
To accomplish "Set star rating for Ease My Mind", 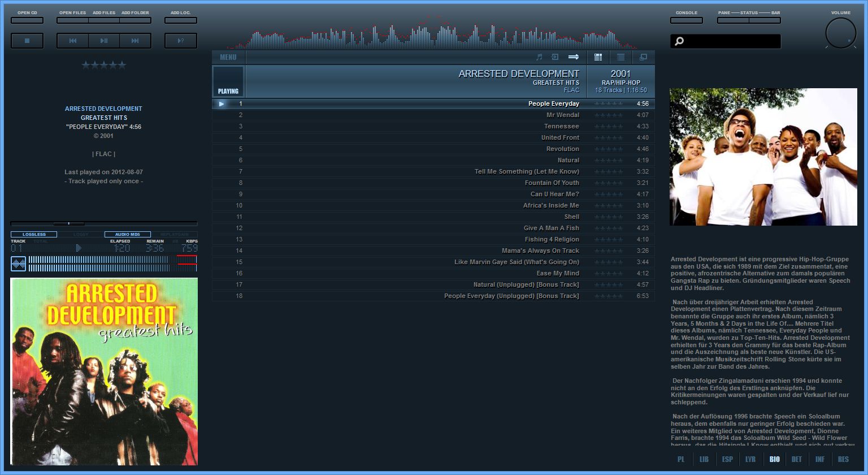I will pyautogui.click(x=609, y=274).
